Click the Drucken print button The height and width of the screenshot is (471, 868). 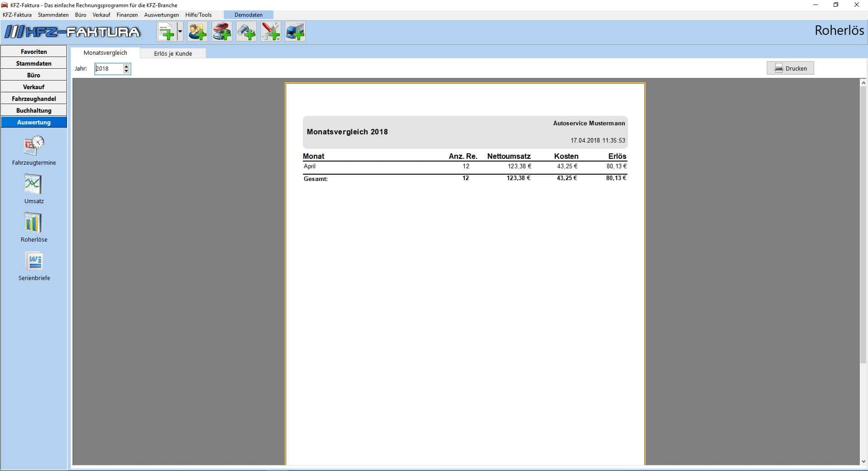click(790, 68)
